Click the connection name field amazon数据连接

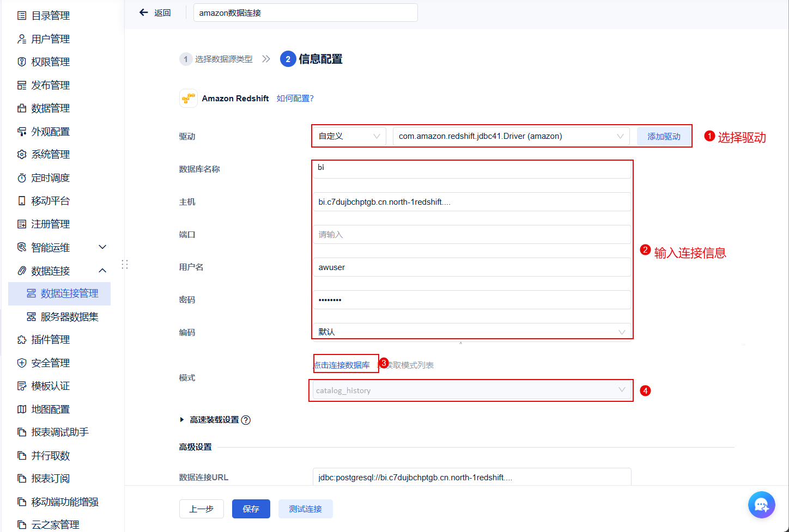point(306,13)
